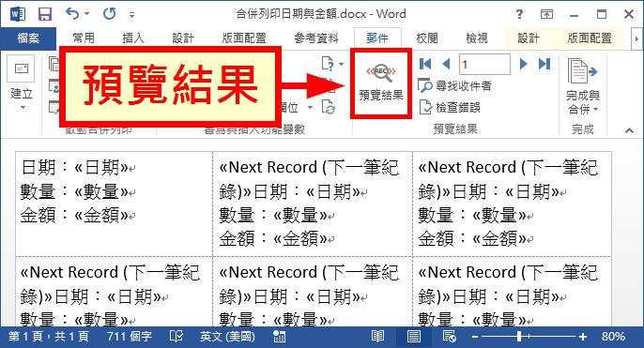Switch to the 校閱 (Review) tab
Viewport: 644px width, 348px height.
[x=427, y=38]
